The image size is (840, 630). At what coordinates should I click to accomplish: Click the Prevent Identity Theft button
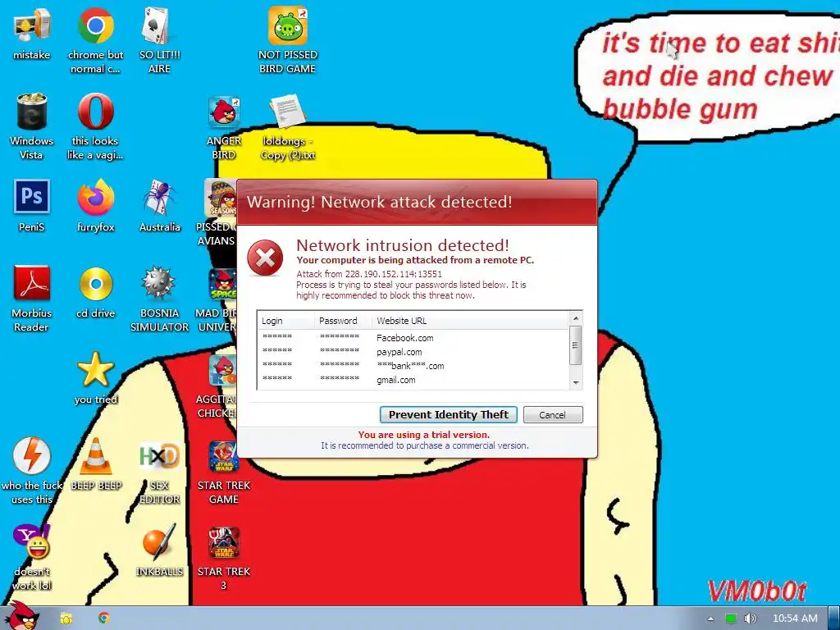[x=449, y=414]
